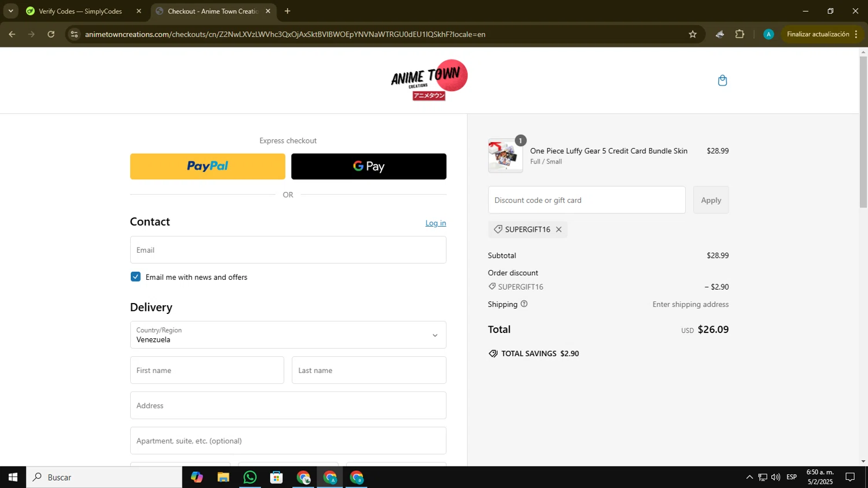Click the Log in link
868x488 pixels.
pyautogui.click(x=436, y=223)
